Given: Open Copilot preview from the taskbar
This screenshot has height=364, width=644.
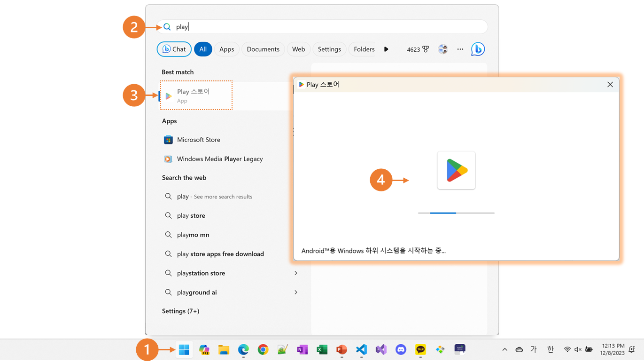Looking at the screenshot, I should click(204, 349).
